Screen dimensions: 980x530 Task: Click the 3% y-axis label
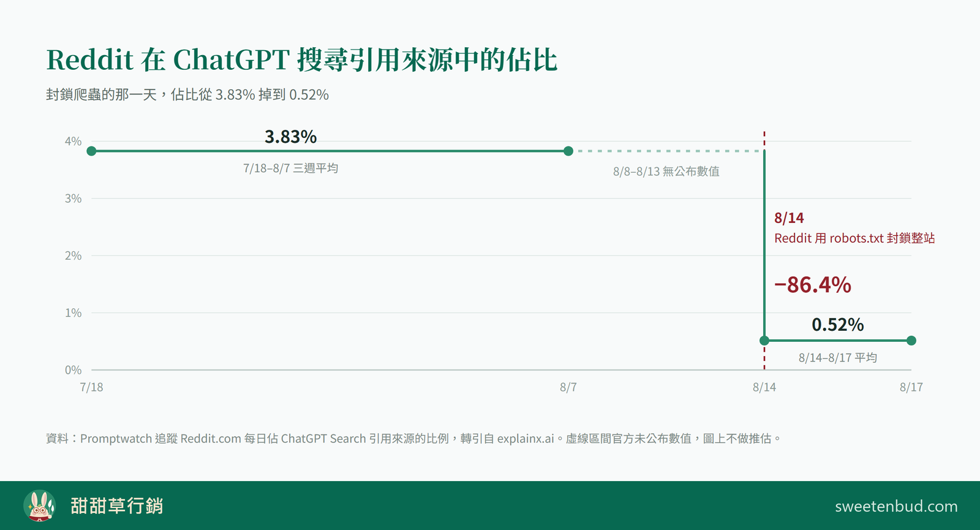point(73,199)
